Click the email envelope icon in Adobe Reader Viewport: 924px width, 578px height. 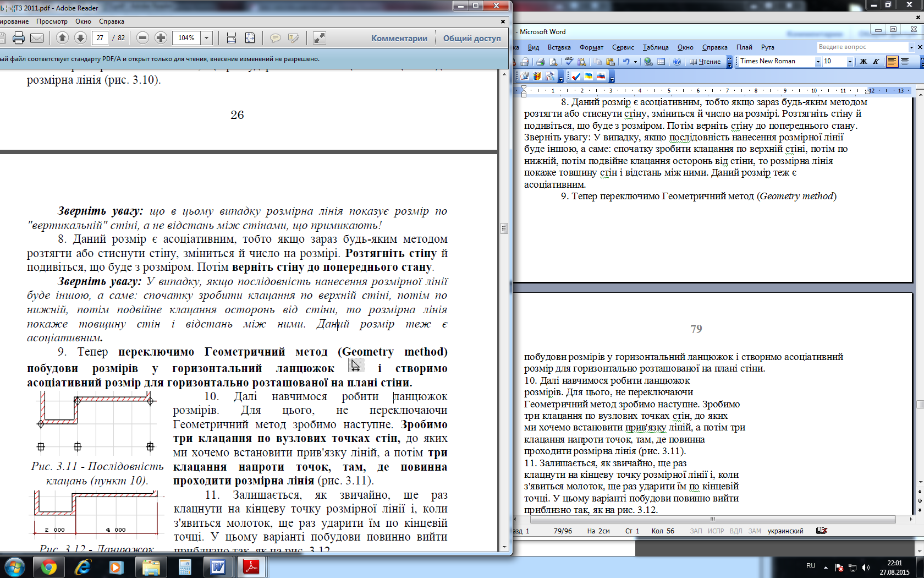click(x=37, y=38)
